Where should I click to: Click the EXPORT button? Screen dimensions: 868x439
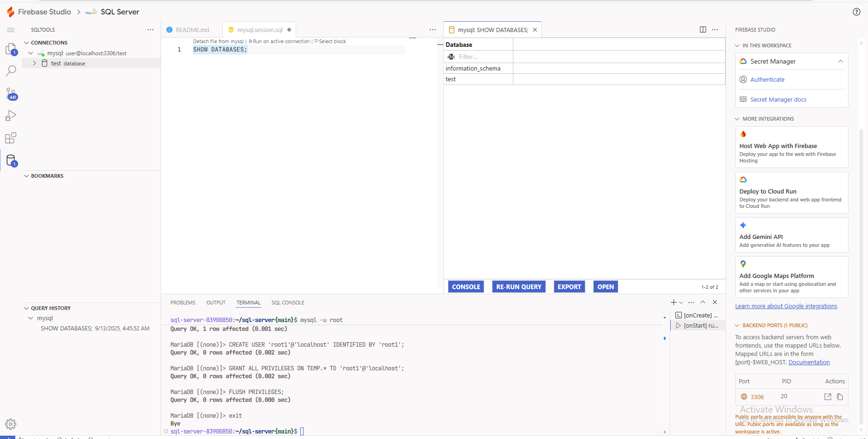click(x=569, y=287)
